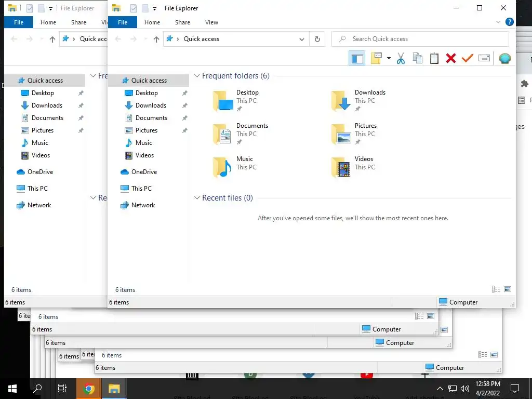Image resolution: width=532 pixels, height=399 pixels.
Task: Open the Share ribbon tab in front window
Action: (182, 22)
